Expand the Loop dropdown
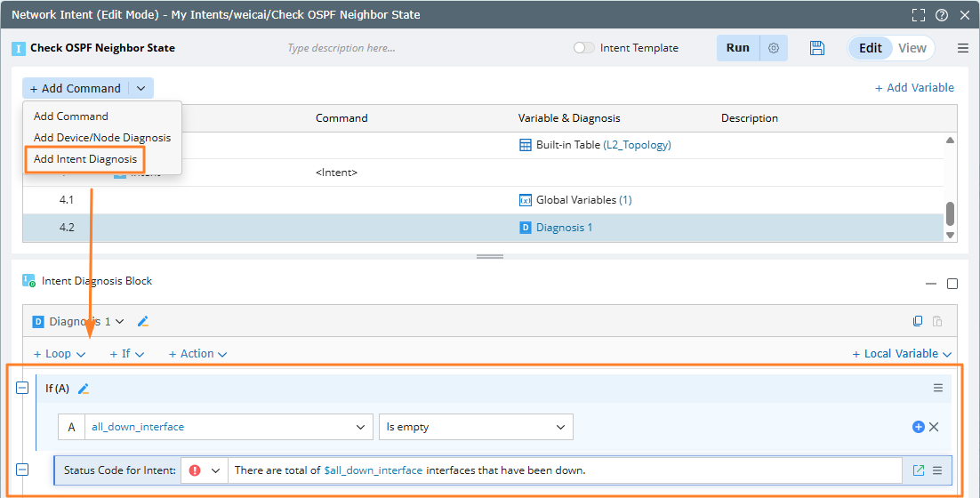This screenshot has width=980, height=498. [x=60, y=354]
